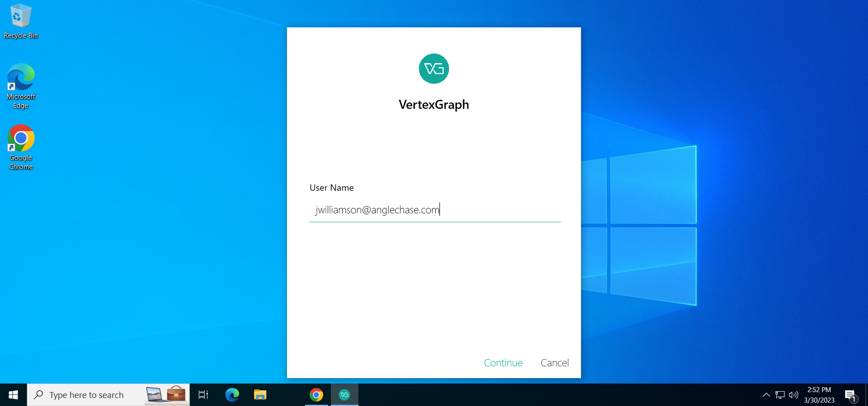Open the clock showing 2:52 PM

pyautogui.click(x=819, y=395)
